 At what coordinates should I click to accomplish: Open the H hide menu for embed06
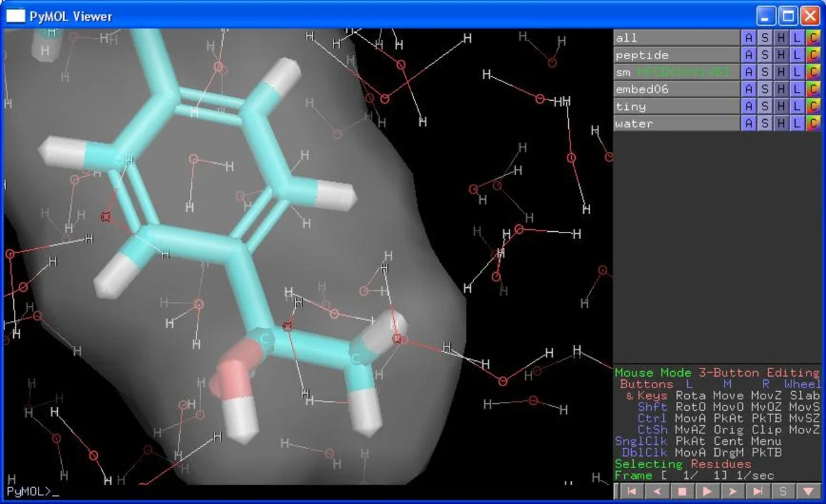(781, 89)
